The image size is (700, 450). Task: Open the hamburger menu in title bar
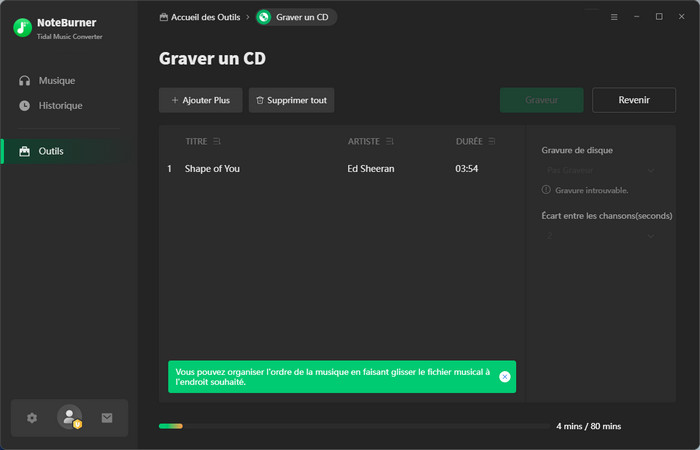click(614, 17)
